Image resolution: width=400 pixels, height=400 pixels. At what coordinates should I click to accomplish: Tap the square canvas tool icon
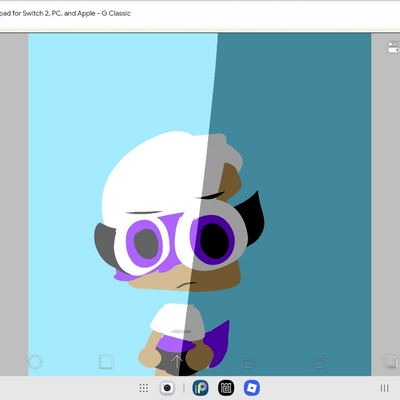106,362
